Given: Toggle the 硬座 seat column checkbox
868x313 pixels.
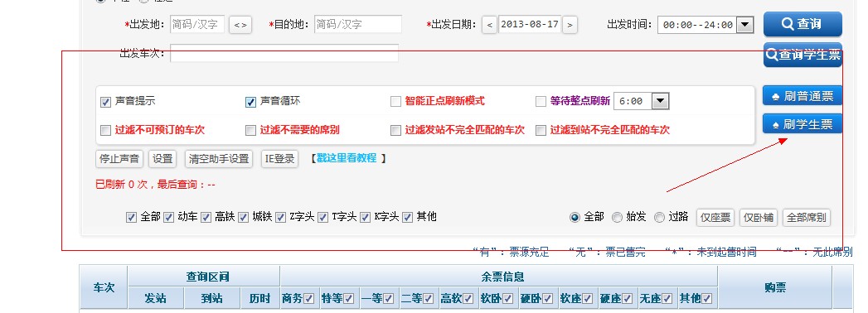Looking at the screenshot, I should [x=628, y=299].
